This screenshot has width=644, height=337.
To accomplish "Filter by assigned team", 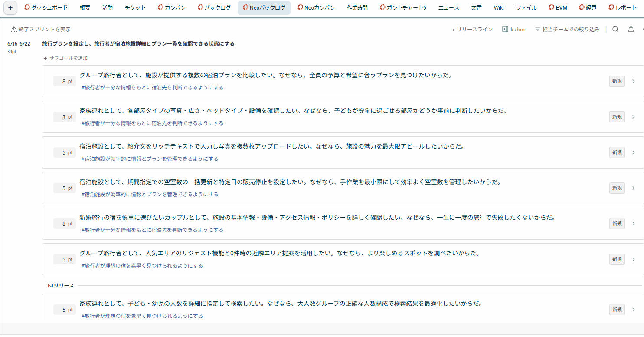I will [567, 29].
